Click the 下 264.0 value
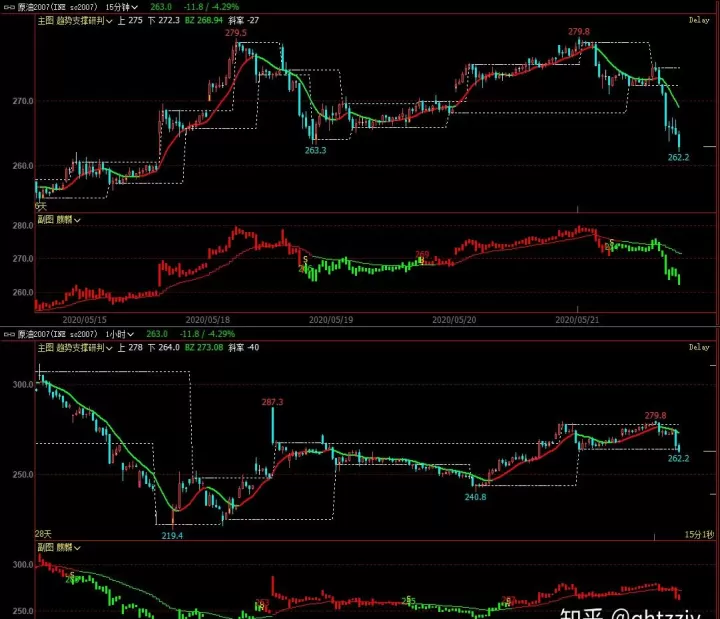The width and height of the screenshot is (720, 619). pos(163,348)
